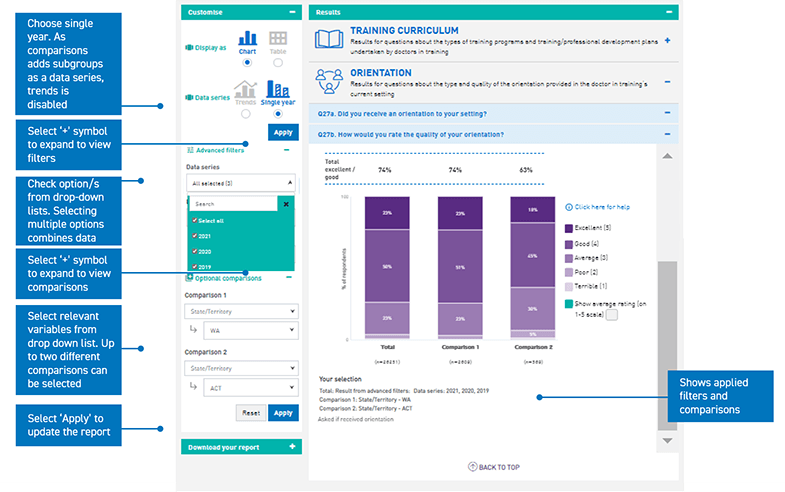Open the 'Click here for help' link
Viewport: 785px width, 492px height.
point(600,207)
